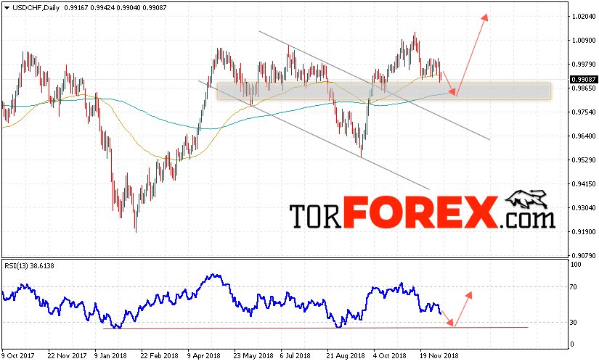Click the high price value 0.99424
Viewport: 599px width, 364px height.
click(x=102, y=8)
